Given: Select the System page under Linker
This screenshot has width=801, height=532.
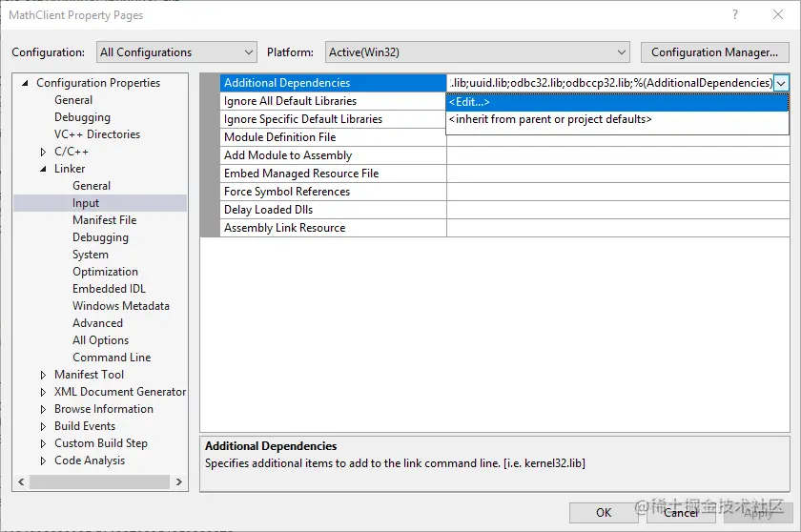Looking at the screenshot, I should pos(91,255).
